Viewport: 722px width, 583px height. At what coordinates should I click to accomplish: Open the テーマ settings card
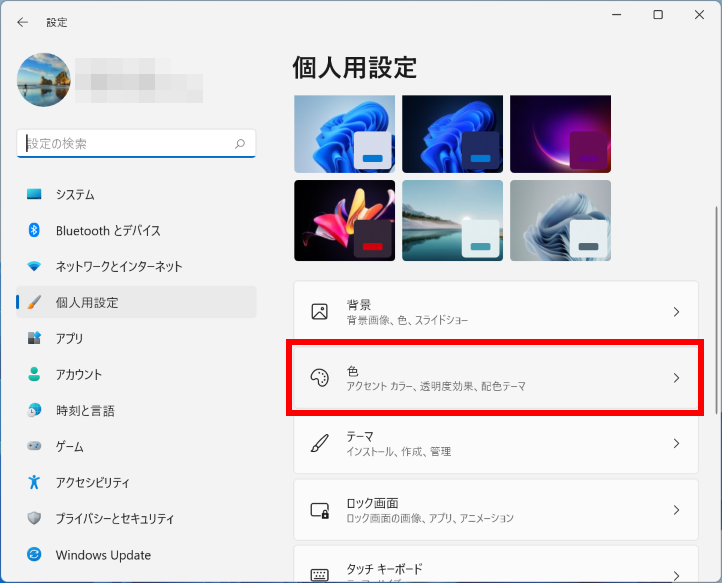click(x=496, y=443)
